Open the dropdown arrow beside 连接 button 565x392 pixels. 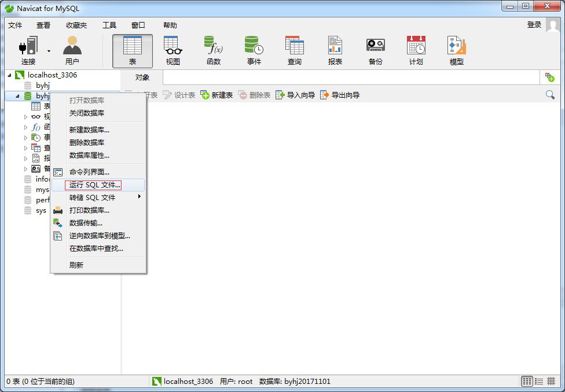(49, 51)
